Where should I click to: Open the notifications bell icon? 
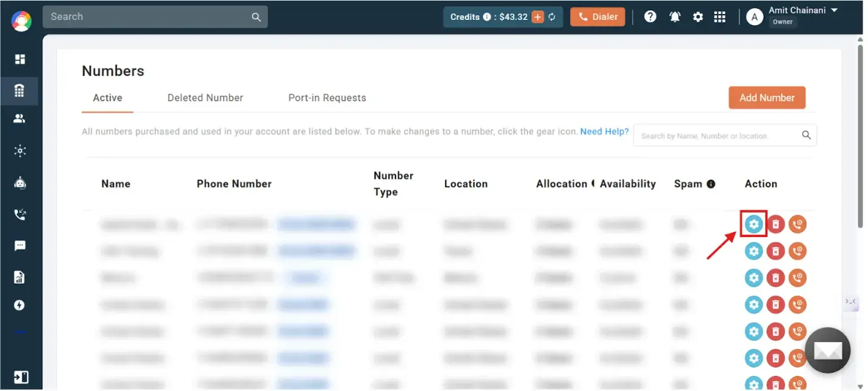[x=675, y=17]
